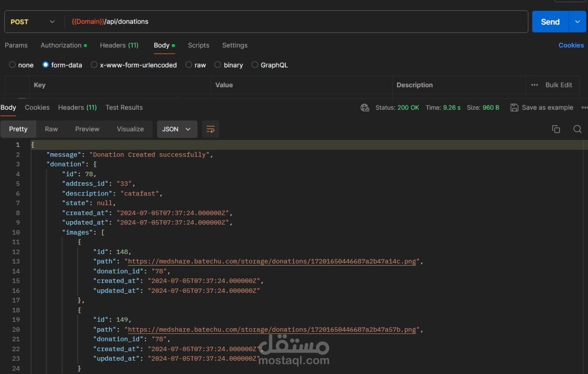Expand the JSON format dropdown

click(x=177, y=129)
